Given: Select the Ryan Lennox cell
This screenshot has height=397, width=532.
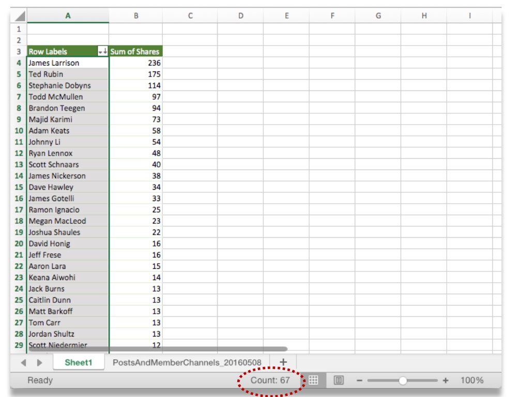Looking at the screenshot, I should click(x=68, y=153).
